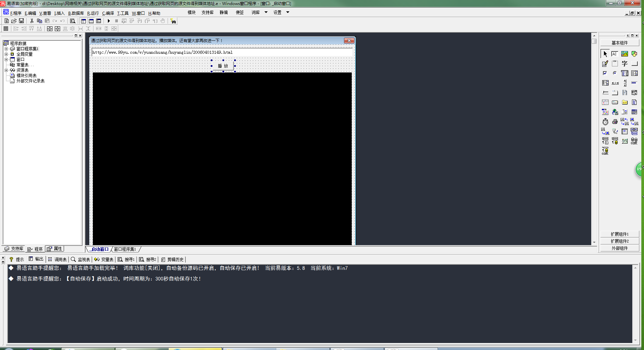Expand the 窗口程序集1 tree node
Image resolution: width=644 pixels, height=350 pixels.
(x=6, y=49)
